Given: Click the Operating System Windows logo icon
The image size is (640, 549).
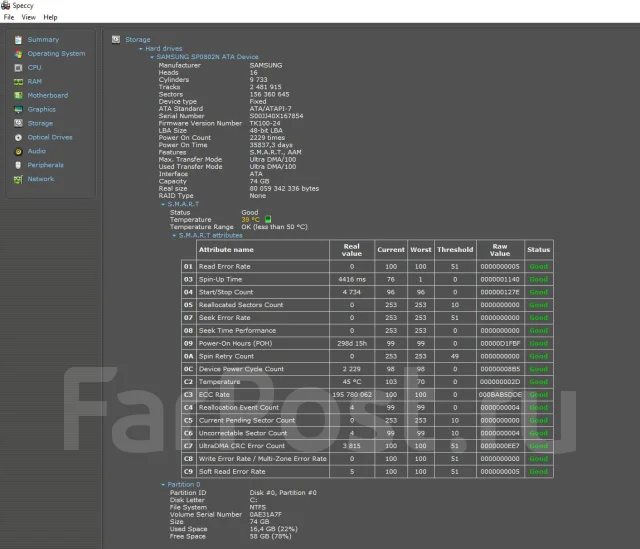Looking at the screenshot, I should [18, 54].
